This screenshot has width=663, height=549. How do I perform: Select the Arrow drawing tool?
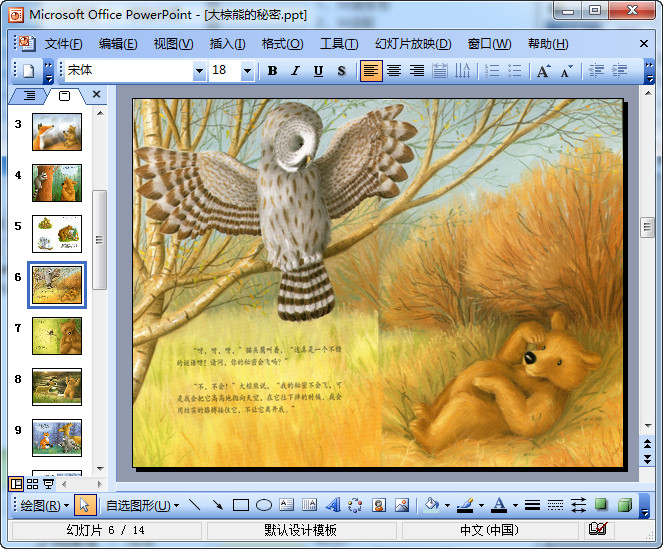pos(218,505)
